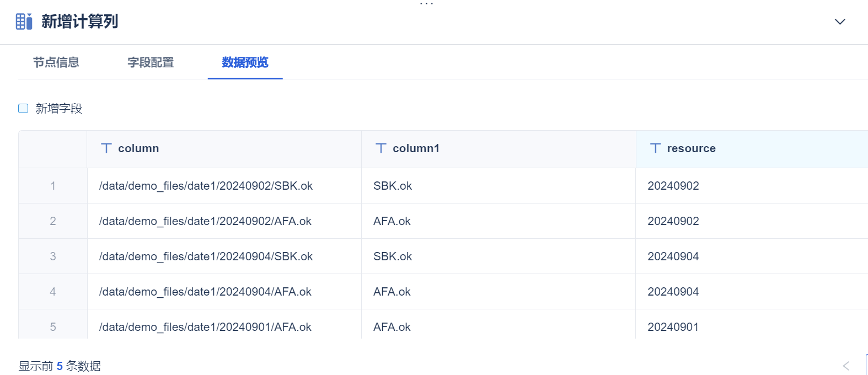
Task: Select row number 3
Action: pos(53,256)
